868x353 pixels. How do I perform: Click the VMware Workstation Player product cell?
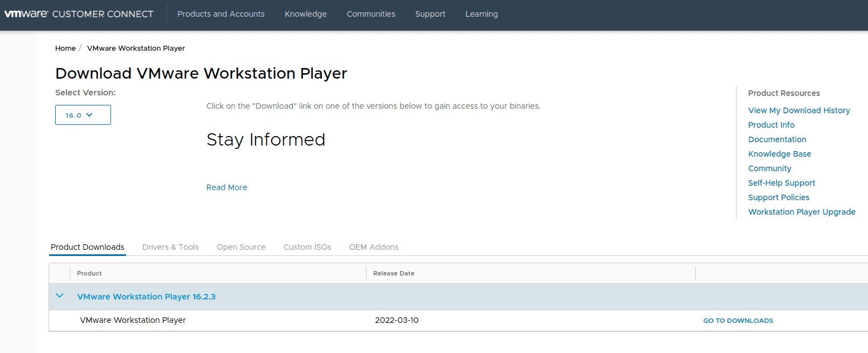pyautogui.click(x=133, y=320)
